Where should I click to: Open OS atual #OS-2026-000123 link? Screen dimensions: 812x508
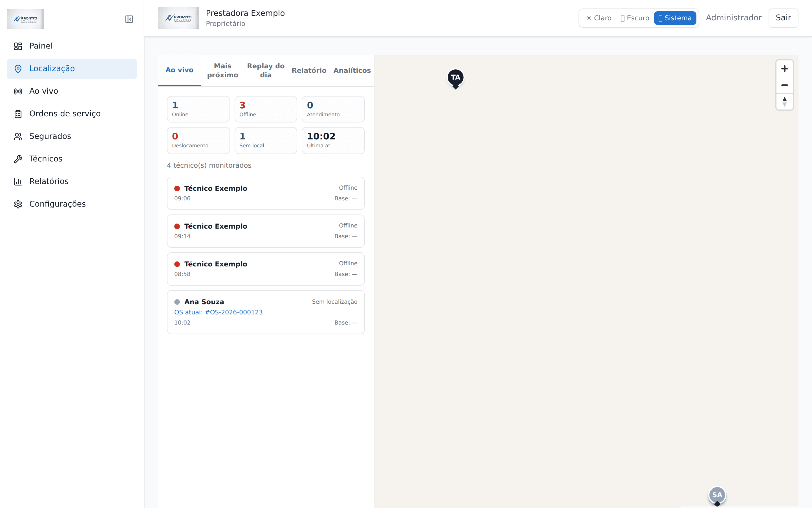(219, 312)
